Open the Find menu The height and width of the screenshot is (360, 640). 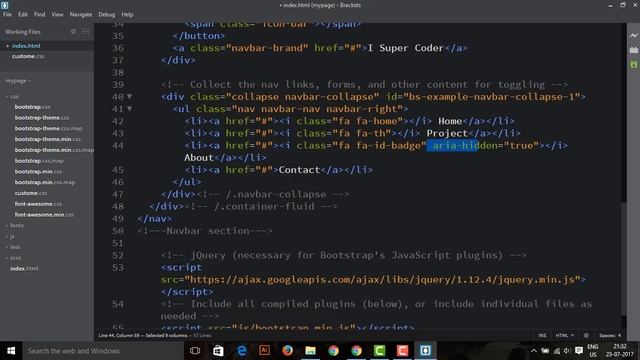click(40, 14)
